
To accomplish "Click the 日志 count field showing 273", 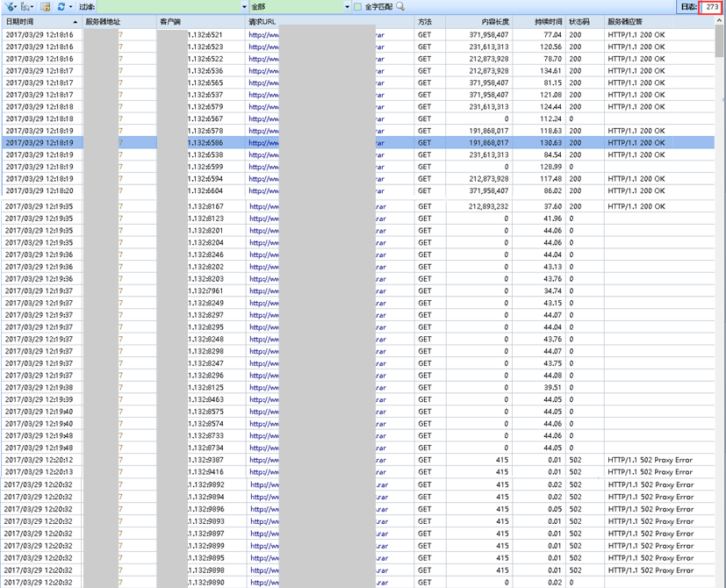I will pyautogui.click(x=710, y=7).
